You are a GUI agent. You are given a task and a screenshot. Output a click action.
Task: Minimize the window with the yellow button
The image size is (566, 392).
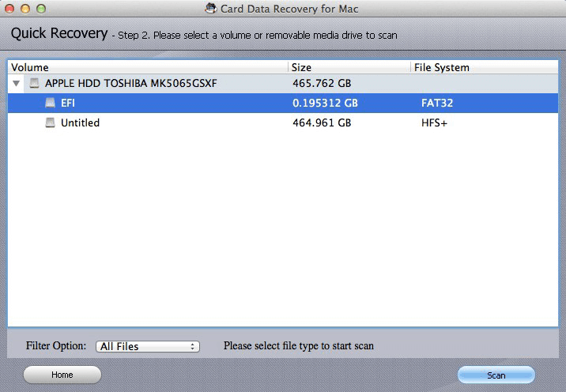click(x=25, y=9)
